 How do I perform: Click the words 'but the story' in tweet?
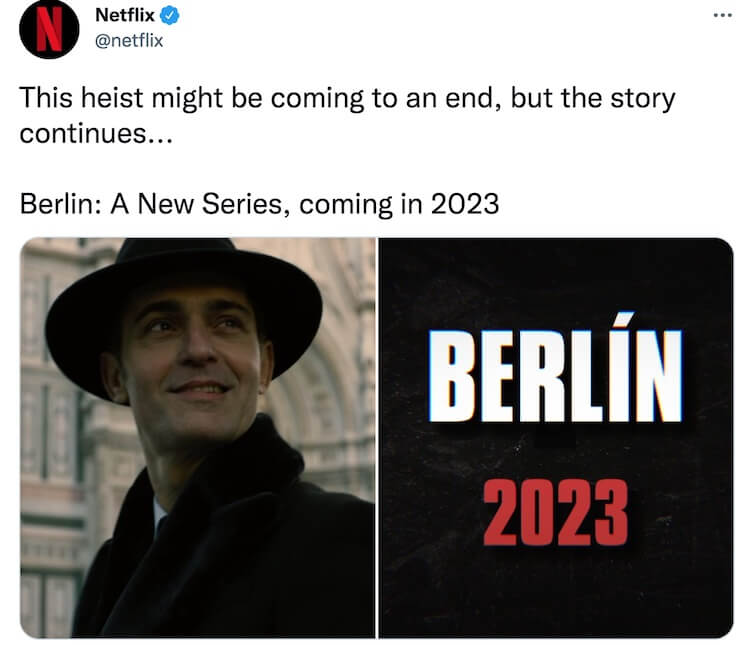(593, 99)
